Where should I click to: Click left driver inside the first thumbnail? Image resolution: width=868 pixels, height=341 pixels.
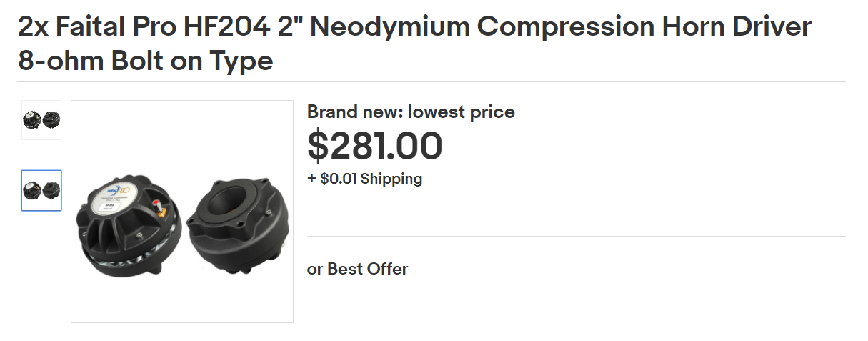coord(32,120)
